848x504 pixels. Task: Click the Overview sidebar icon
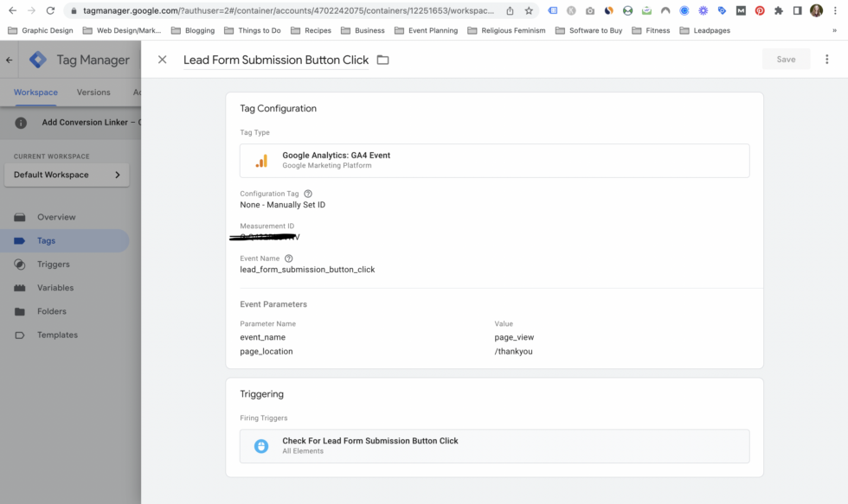tap(20, 217)
